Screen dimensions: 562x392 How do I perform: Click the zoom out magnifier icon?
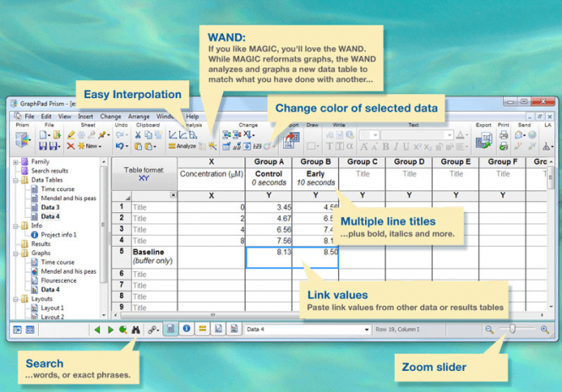[x=489, y=329]
